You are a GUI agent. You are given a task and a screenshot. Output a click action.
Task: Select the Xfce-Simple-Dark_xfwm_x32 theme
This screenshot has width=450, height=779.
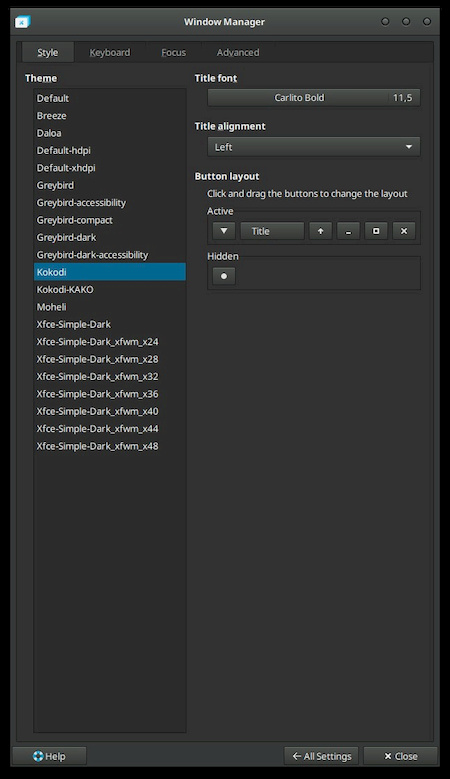(x=110, y=377)
